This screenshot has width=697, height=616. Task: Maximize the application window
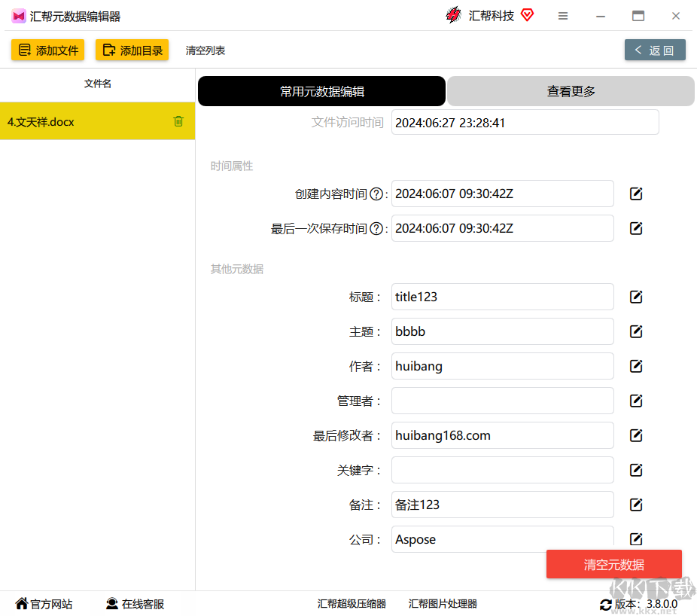pos(638,16)
